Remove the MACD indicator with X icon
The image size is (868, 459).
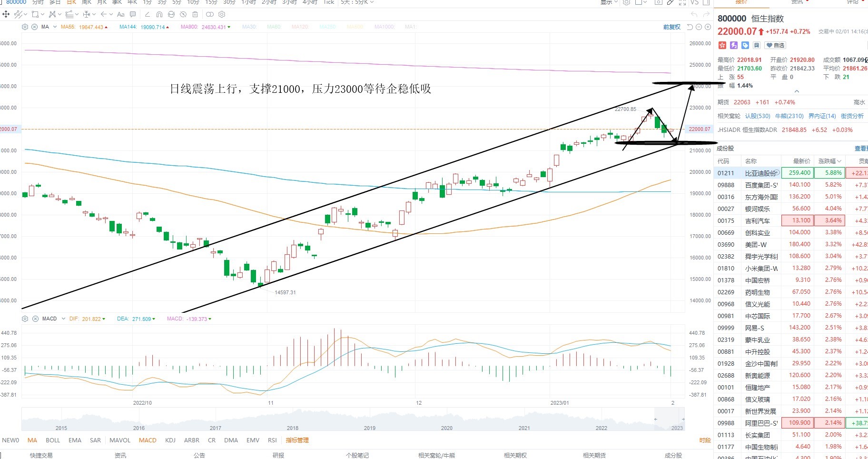click(x=35, y=319)
